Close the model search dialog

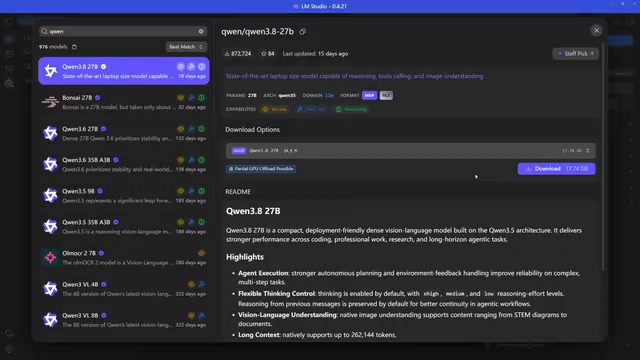click(596, 31)
